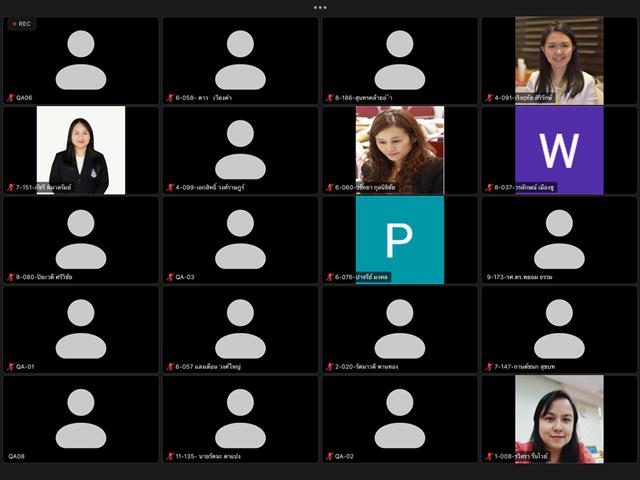
Task: Click the muted mic icon beside 8-037
Action: click(489, 187)
